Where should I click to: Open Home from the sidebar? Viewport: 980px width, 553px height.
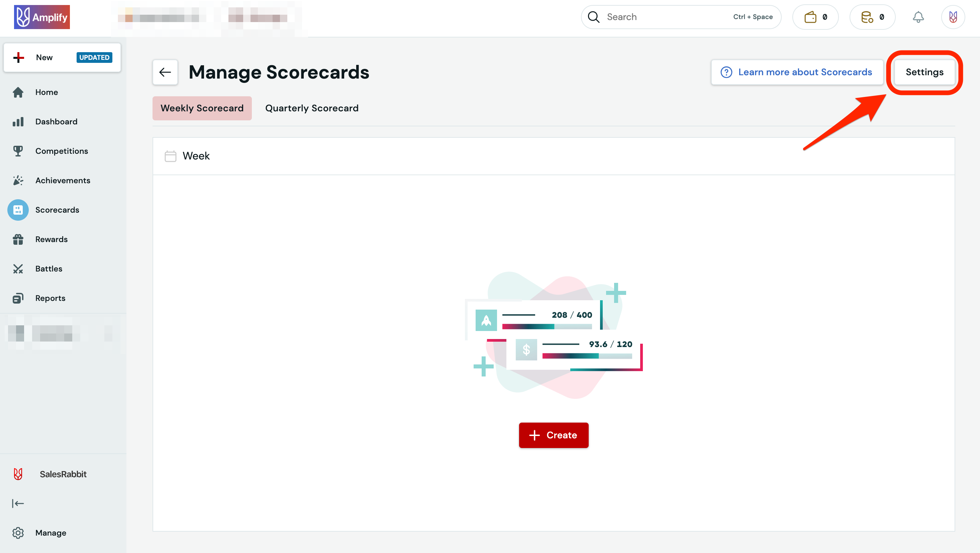click(46, 92)
